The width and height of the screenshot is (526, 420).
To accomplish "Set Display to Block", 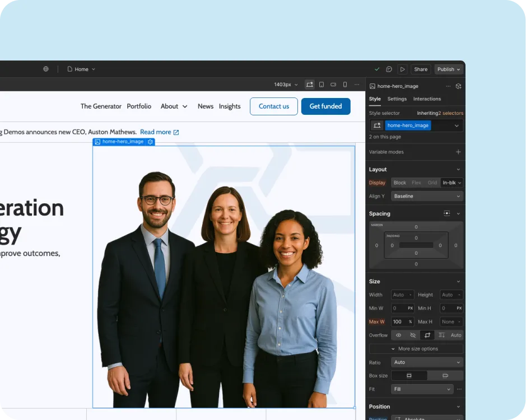I will (x=399, y=183).
